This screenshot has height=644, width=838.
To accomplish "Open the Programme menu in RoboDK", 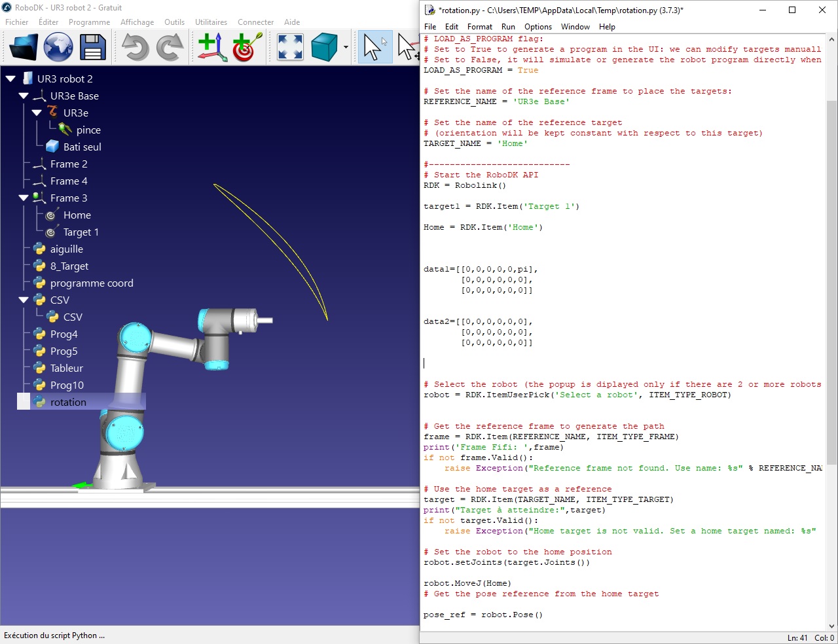I will click(x=89, y=22).
